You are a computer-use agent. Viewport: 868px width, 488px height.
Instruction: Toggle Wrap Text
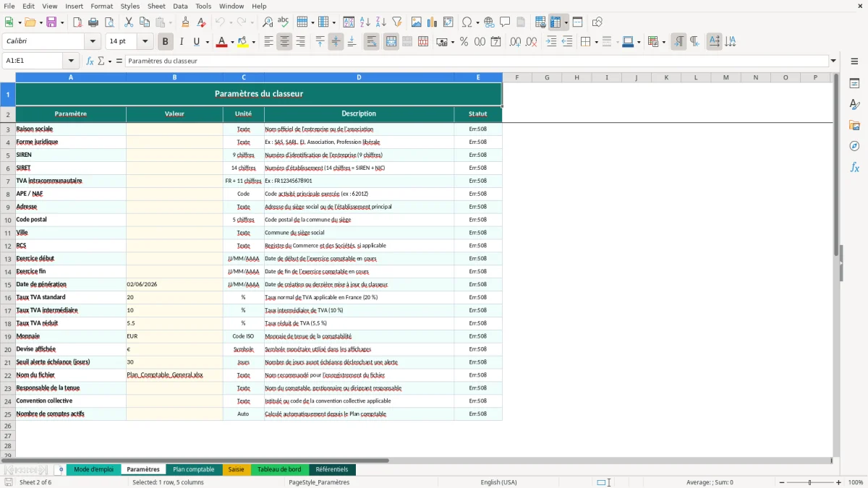(372, 42)
